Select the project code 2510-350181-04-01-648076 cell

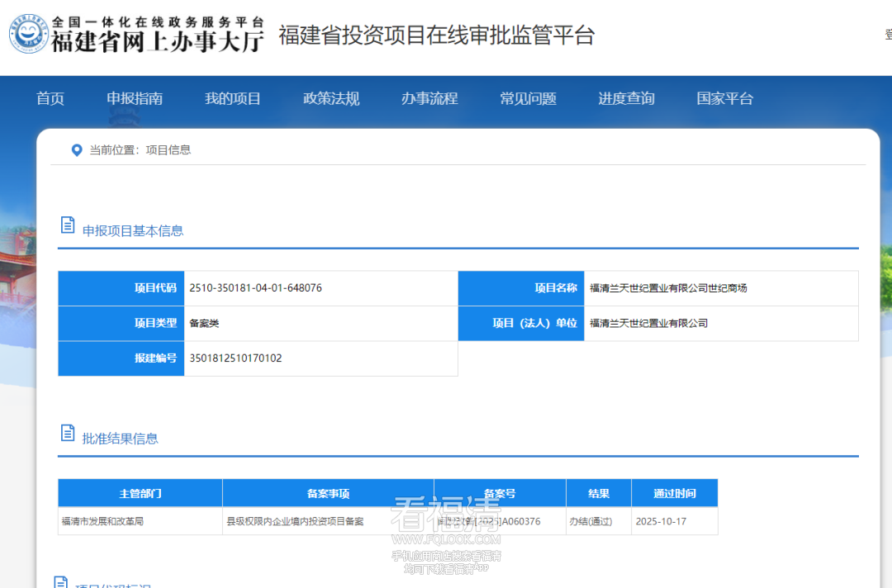322,287
